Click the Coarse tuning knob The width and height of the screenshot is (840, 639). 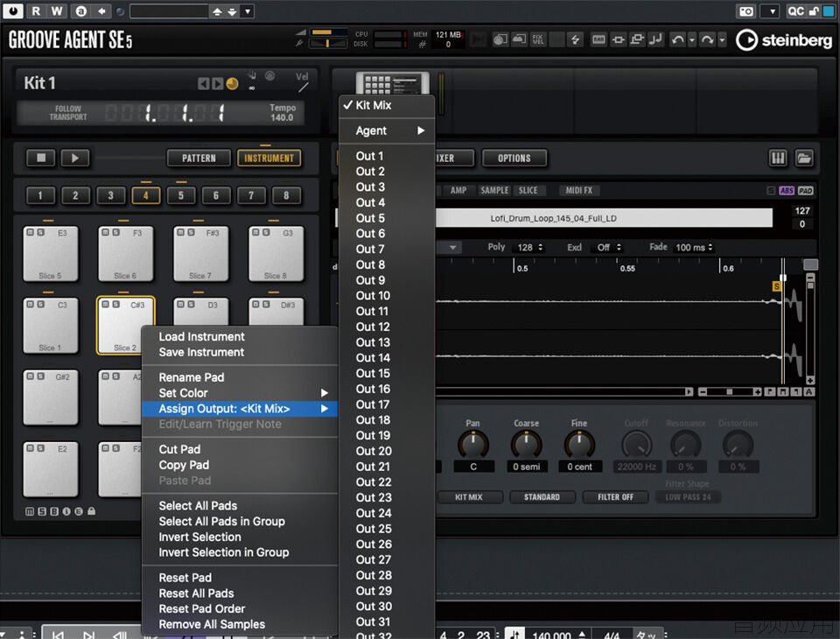coord(527,444)
